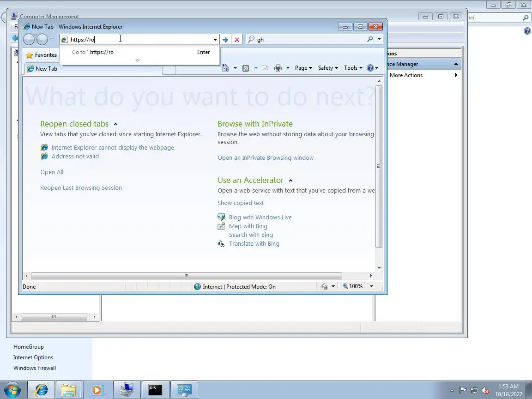The width and height of the screenshot is (532, 399).
Task: Open the zoom level dropdown in status bar
Action: click(x=371, y=286)
